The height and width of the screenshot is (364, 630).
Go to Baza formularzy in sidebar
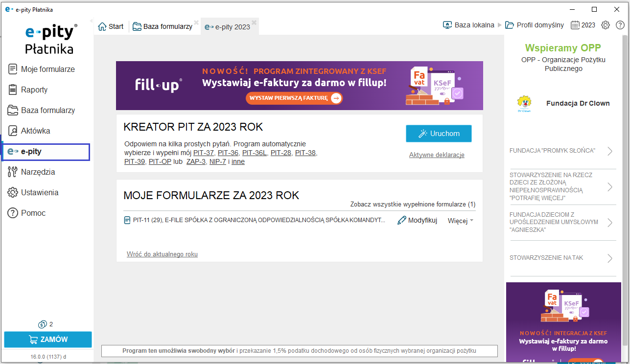[x=42, y=110]
